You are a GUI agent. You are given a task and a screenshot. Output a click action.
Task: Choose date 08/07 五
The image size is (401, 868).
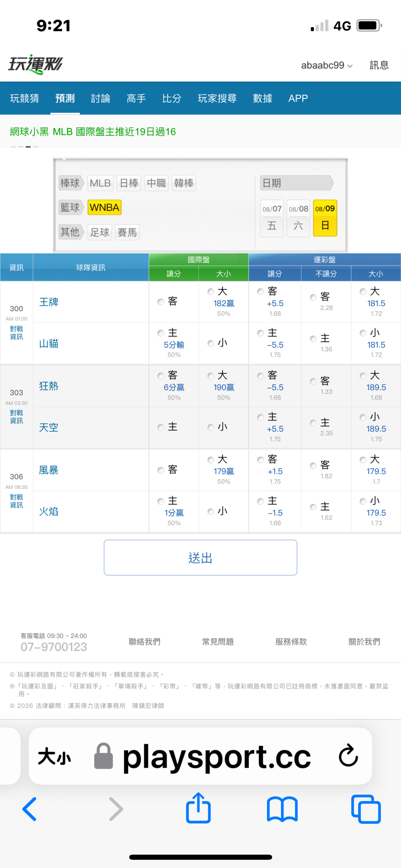[x=272, y=218]
